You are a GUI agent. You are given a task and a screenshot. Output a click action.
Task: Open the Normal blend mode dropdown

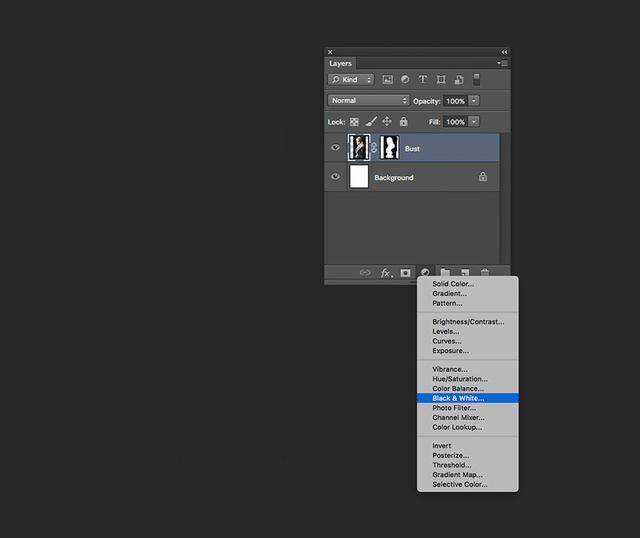pos(368,100)
